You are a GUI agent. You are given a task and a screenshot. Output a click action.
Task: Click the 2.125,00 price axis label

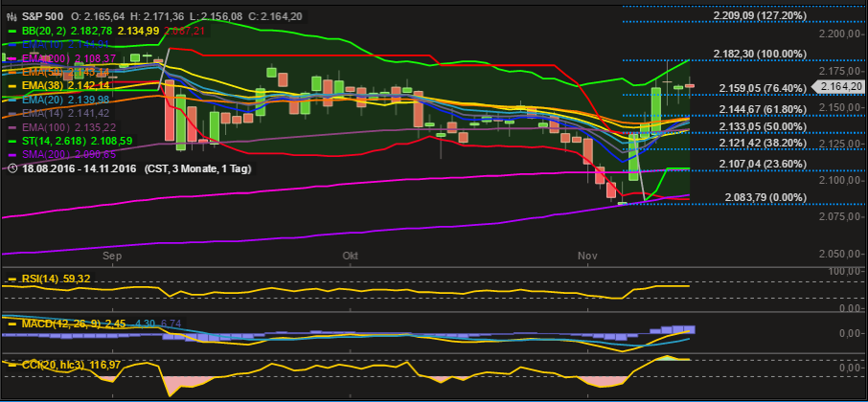(x=840, y=145)
